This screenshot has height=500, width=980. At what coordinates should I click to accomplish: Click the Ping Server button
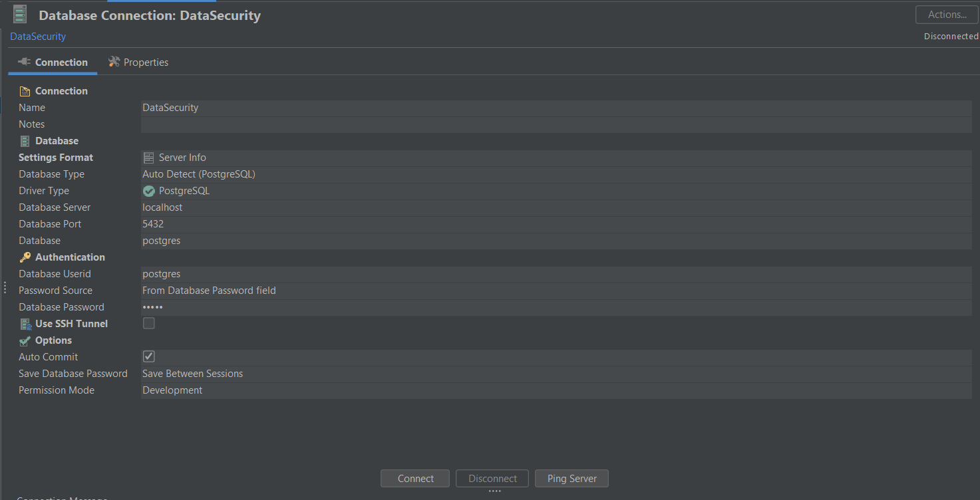click(572, 478)
